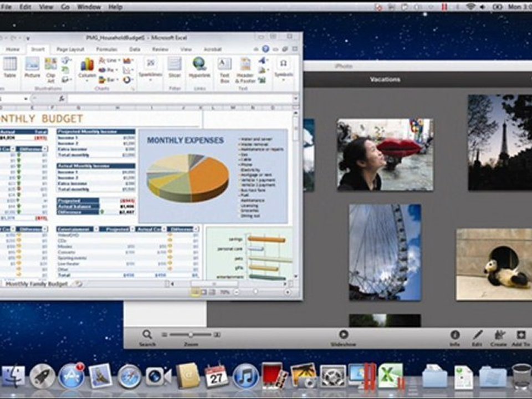This screenshot has width=532, height=399.
Task: Switch to Normal view in Excel status bar
Action: pos(195,292)
